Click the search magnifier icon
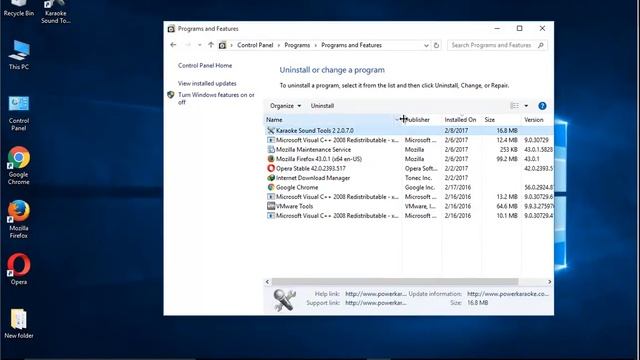Image resolution: width=640 pixels, height=360 pixels. point(541,45)
